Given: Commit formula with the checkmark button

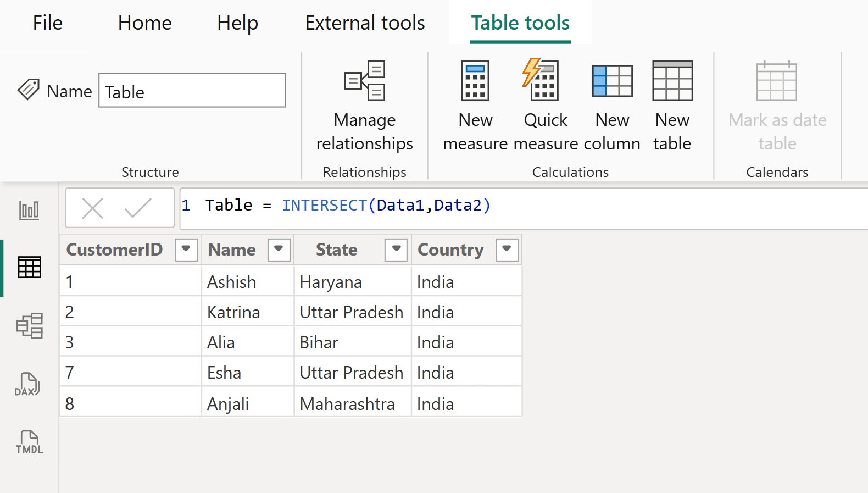Looking at the screenshot, I should point(138,208).
